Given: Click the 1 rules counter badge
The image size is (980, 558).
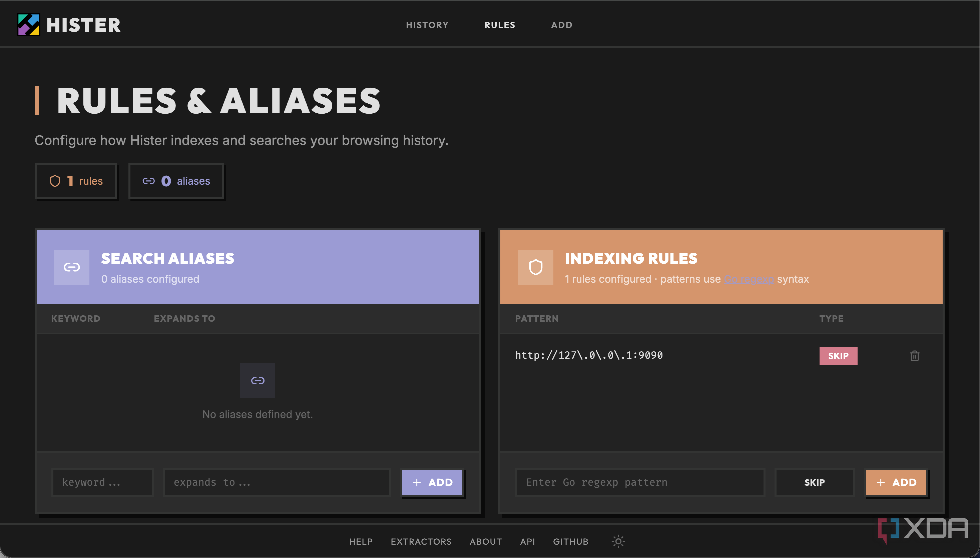Looking at the screenshot, I should click(76, 181).
